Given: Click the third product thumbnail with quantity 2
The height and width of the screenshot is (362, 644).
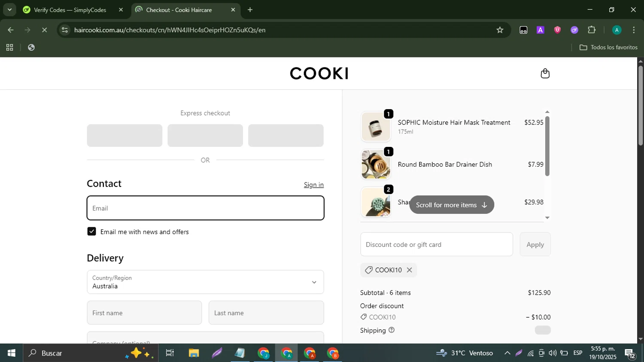Looking at the screenshot, I should pos(376,202).
